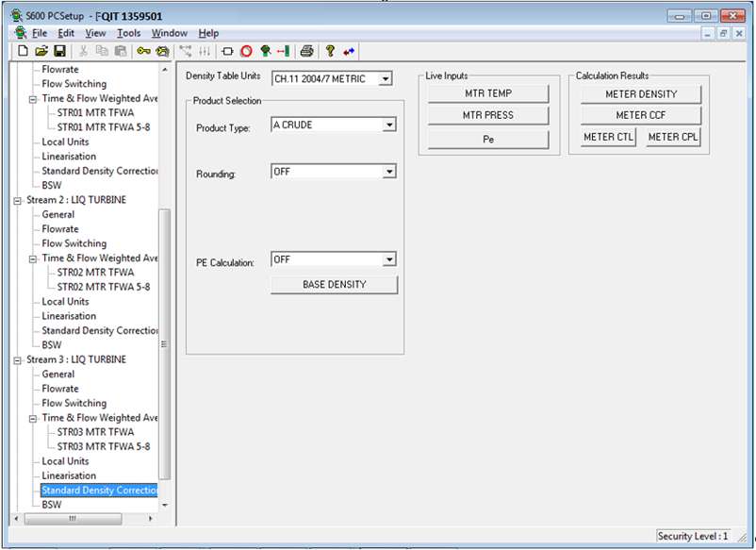
Task: Click the Paste clipboard icon
Action: tap(121, 51)
